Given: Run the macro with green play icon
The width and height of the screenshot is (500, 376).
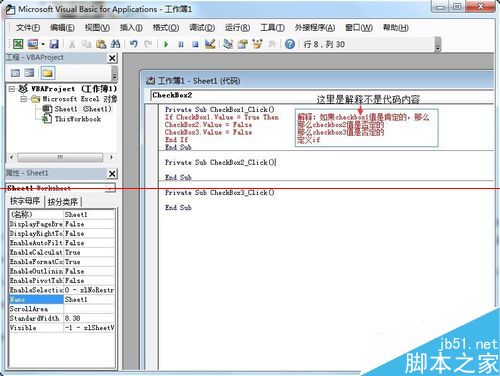Looking at the screenshot, I should (x=166, y=44).
